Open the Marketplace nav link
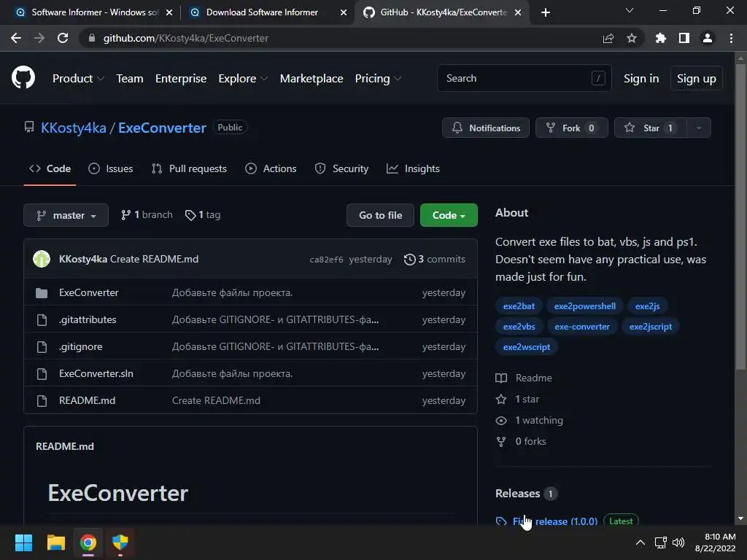Image resolution: width=747 pixels, height=560 pixels. click(311, 79)
